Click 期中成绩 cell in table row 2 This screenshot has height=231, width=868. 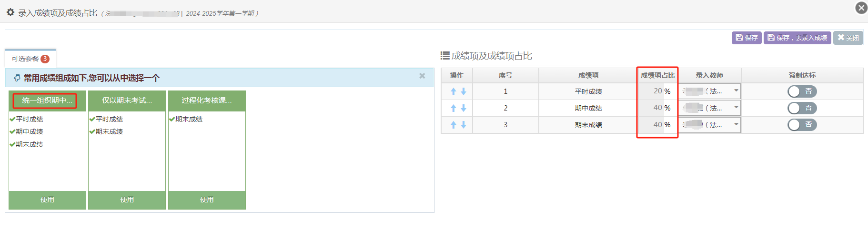(588, 108)
